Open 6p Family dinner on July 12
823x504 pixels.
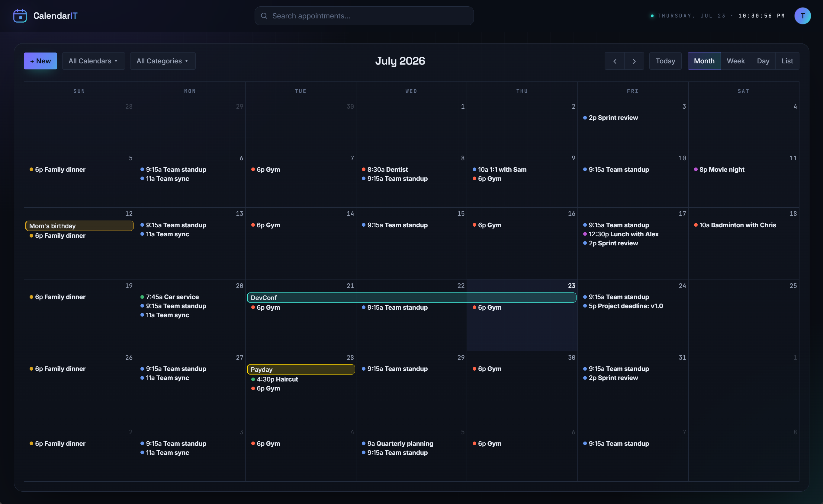point(57,236)
